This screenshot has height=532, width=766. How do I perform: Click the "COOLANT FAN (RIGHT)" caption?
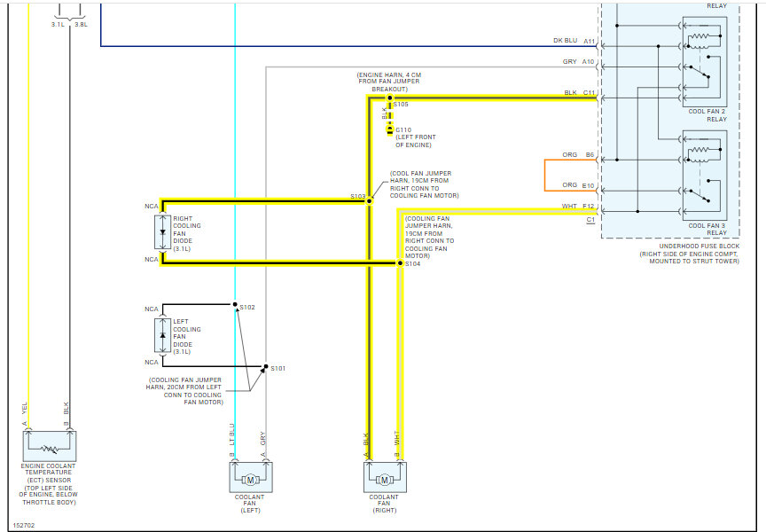384,504
